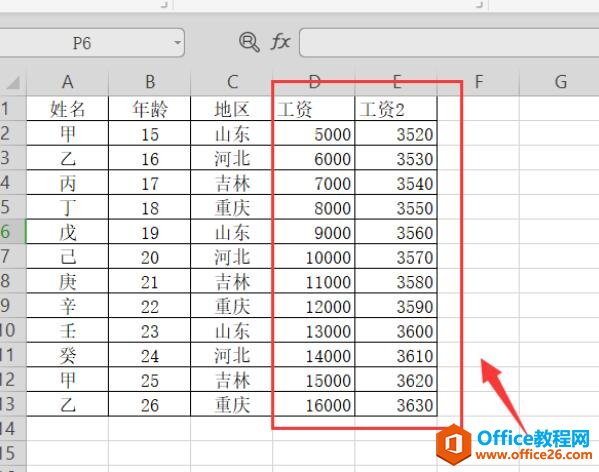Viewport: 599px width, 472px height.
Task: Click the cell '3580'
Action: click(396, 281)
